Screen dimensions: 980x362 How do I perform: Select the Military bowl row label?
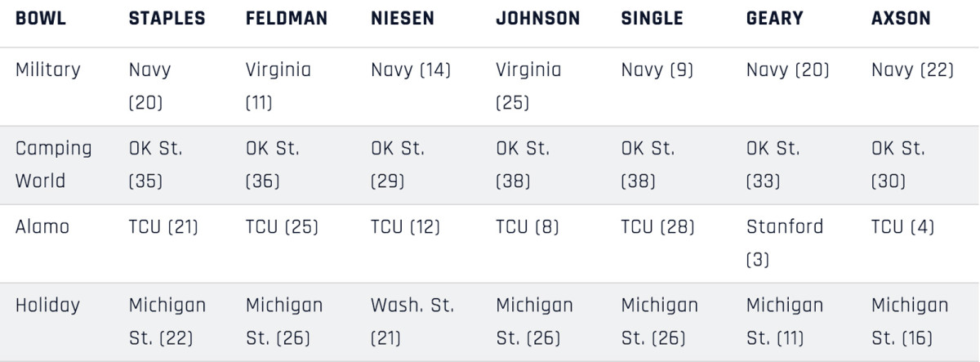click(48, 70)
